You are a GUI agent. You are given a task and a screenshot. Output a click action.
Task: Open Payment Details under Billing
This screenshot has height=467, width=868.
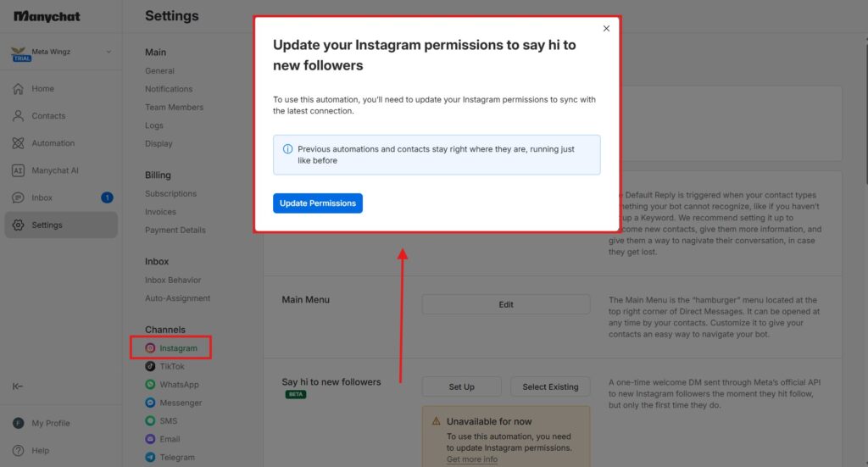[175, 231]
